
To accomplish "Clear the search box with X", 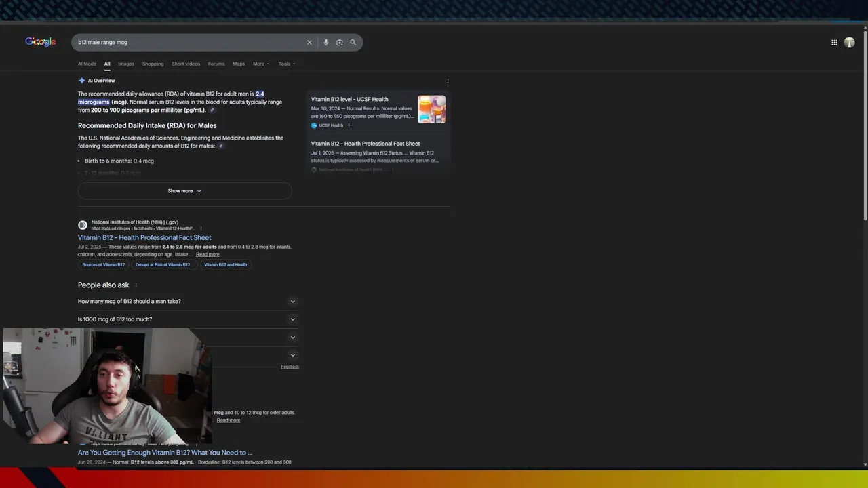I will click(x=309, y=42).
